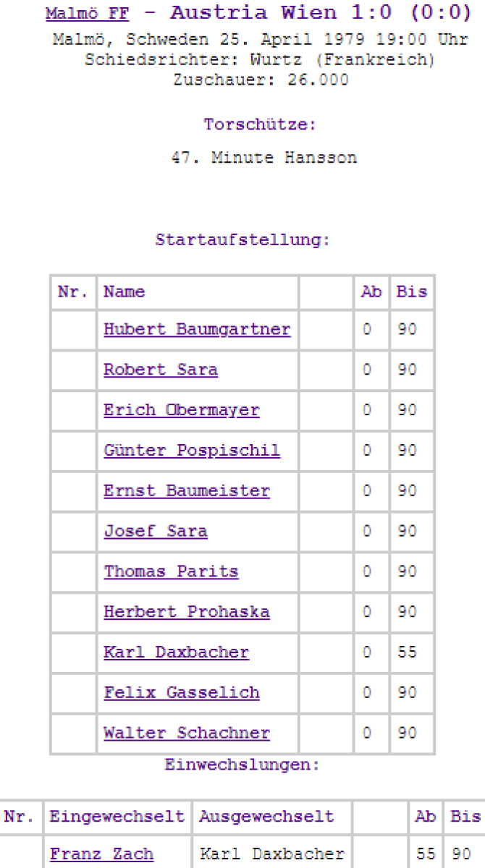
Task: Click the substitute Franz Zach link
Action: pyautogui.click(x=101, y=854)
